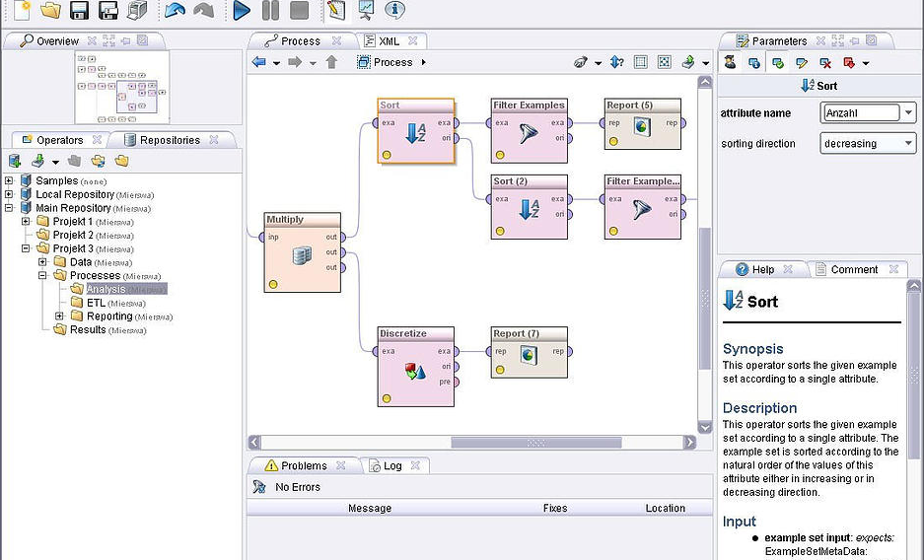Click the operator help arrows icon
Image resolution: width=924 pixels, height=560 pixels.
(616, 62)
